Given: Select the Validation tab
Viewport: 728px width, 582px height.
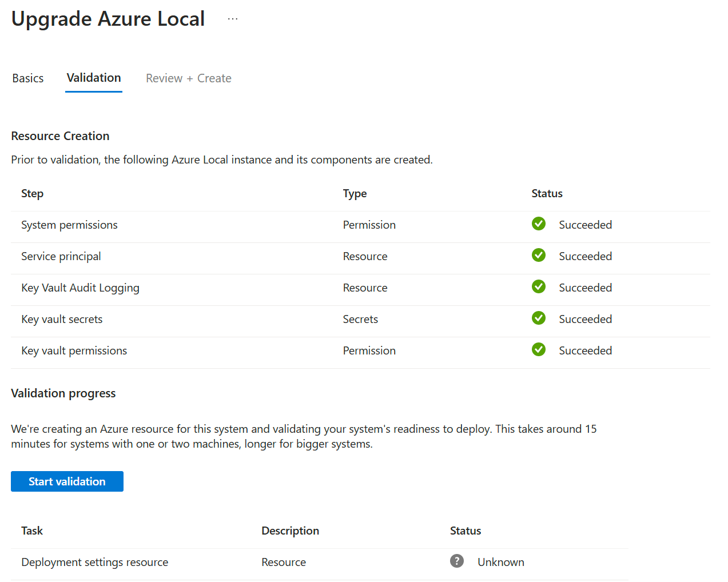Looking at the screenshot, I should pyautogui.click(x=94, y=78).
